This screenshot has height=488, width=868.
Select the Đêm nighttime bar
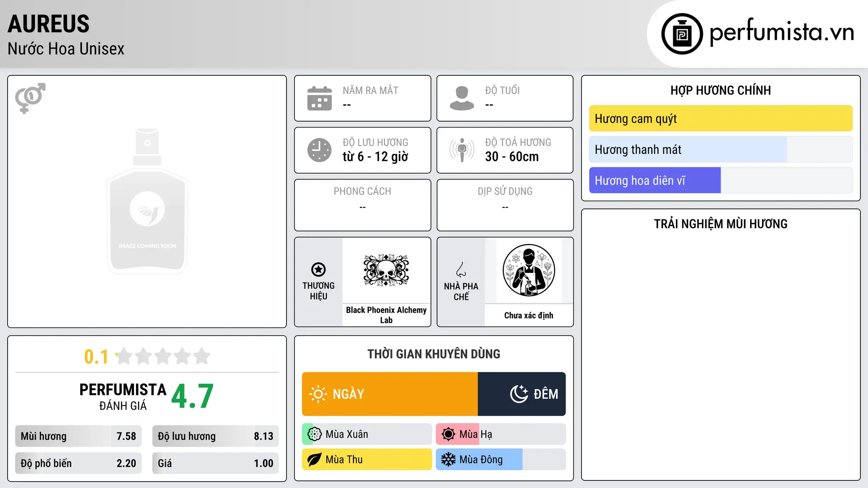click(522, 394)
